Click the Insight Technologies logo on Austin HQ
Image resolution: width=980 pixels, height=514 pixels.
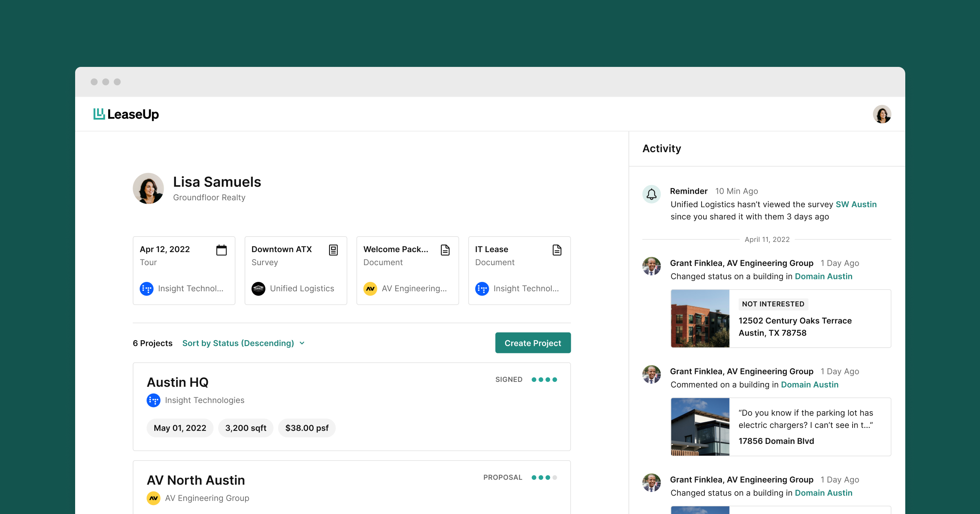(153, 400)
